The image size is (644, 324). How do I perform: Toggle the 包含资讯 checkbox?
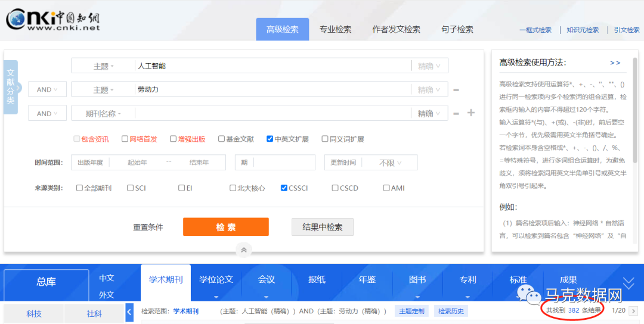pos(76,139)
